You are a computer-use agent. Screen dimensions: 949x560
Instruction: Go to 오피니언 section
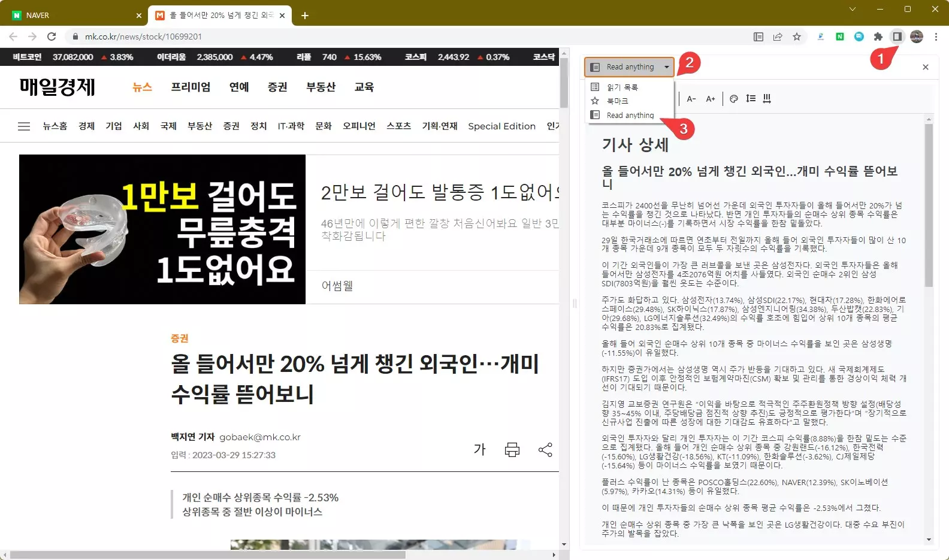[359, 126]
